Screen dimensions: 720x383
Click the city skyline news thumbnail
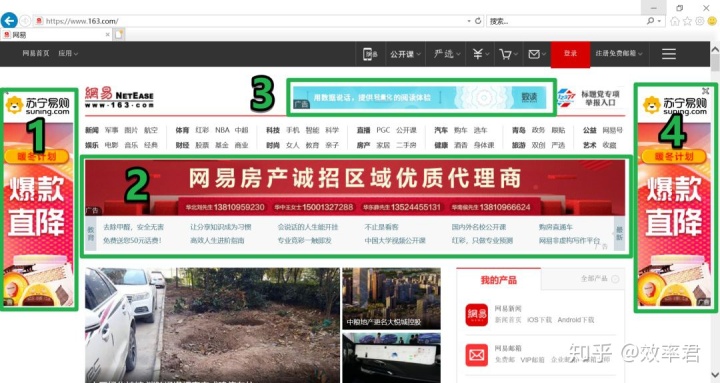391,299
